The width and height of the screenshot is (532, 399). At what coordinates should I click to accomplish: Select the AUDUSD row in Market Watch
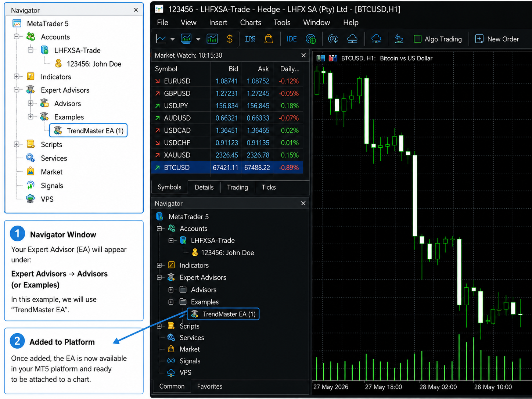[227, 118]
